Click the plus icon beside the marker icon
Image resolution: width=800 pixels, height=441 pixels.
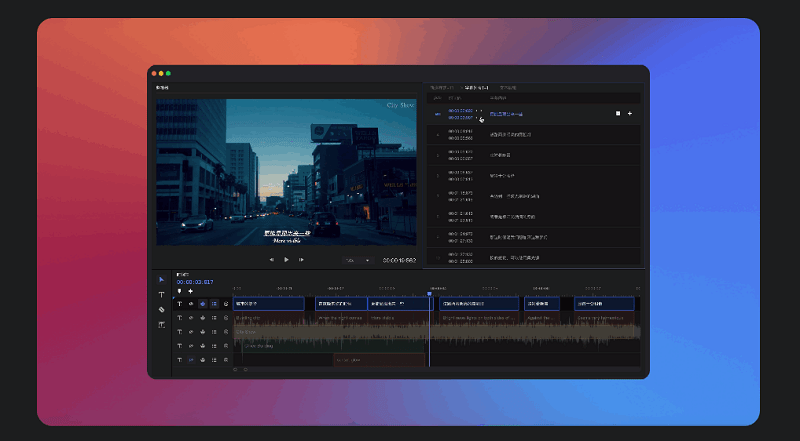click(x=190, y=291)
